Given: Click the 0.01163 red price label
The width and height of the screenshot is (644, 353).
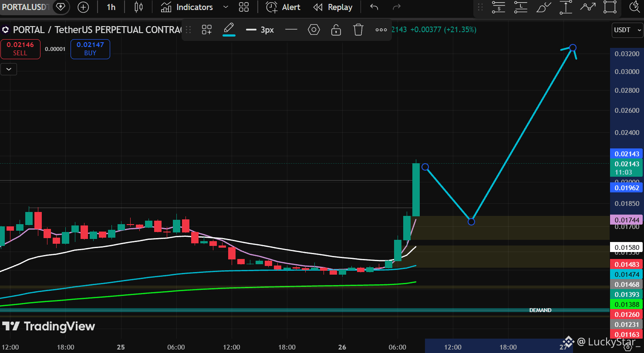Looking at the screenshot, I should 627,334.
